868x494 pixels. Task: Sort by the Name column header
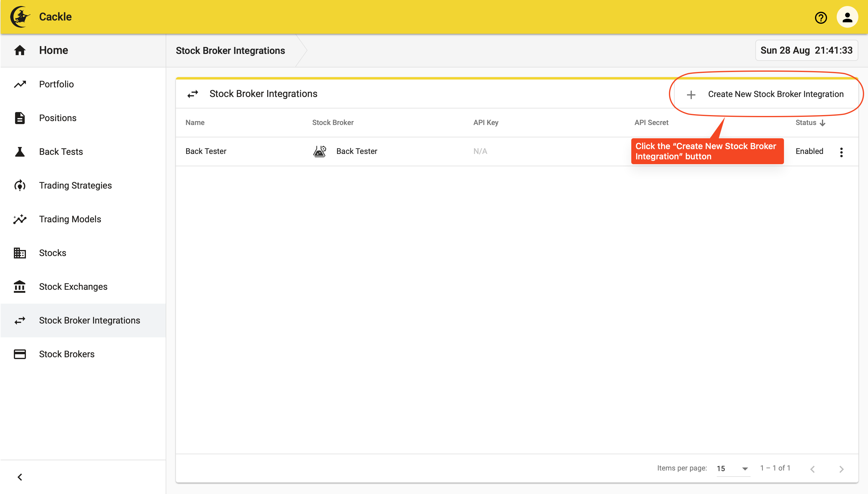tap(195, 123)
